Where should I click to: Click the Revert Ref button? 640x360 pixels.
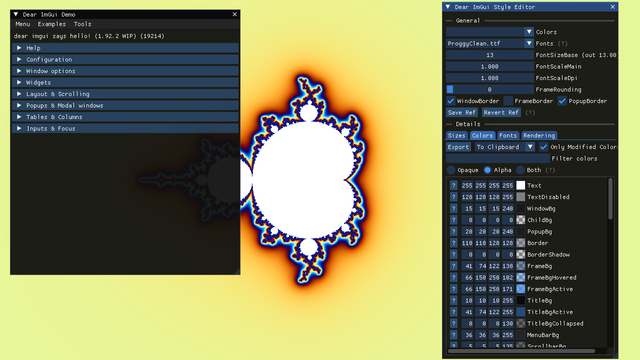[501, 112]
